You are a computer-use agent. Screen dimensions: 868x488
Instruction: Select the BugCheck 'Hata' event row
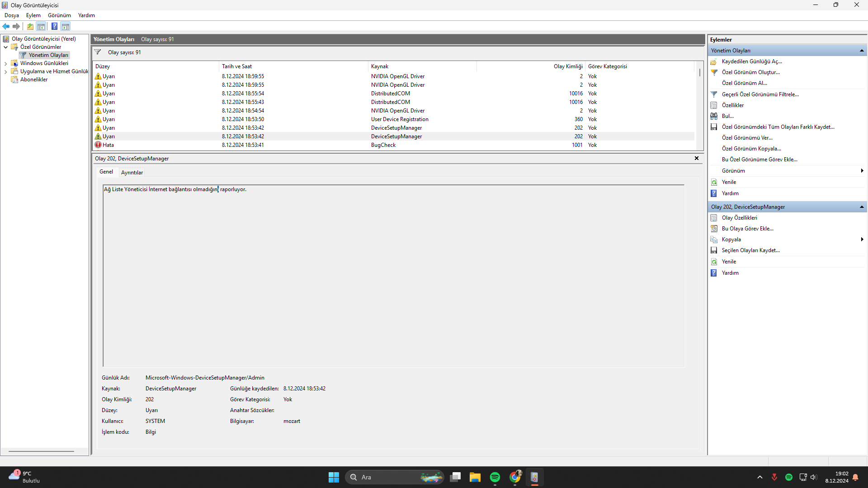click(x=244, y=145)
